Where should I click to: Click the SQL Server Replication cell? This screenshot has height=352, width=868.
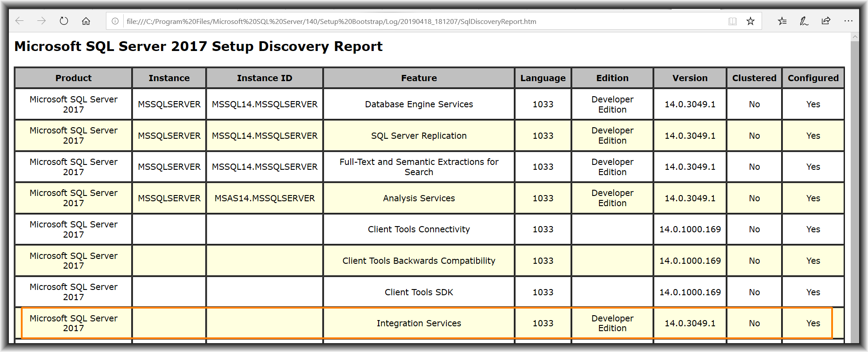pyautogui.click(x=419, y=136)
